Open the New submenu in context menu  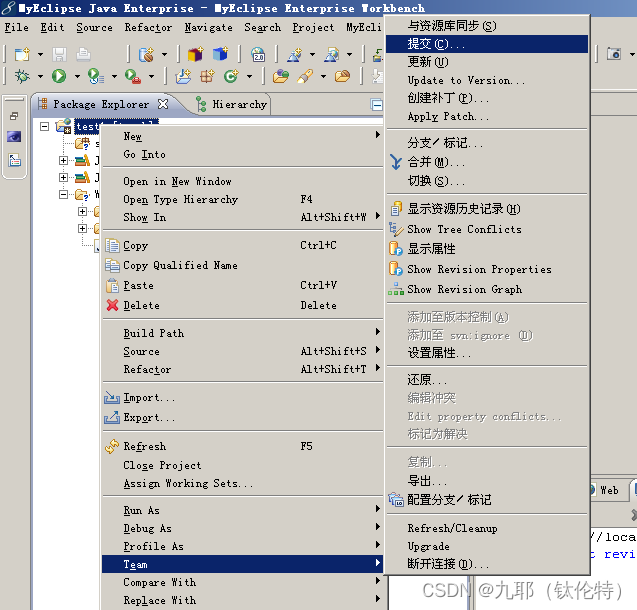(243, 136)
